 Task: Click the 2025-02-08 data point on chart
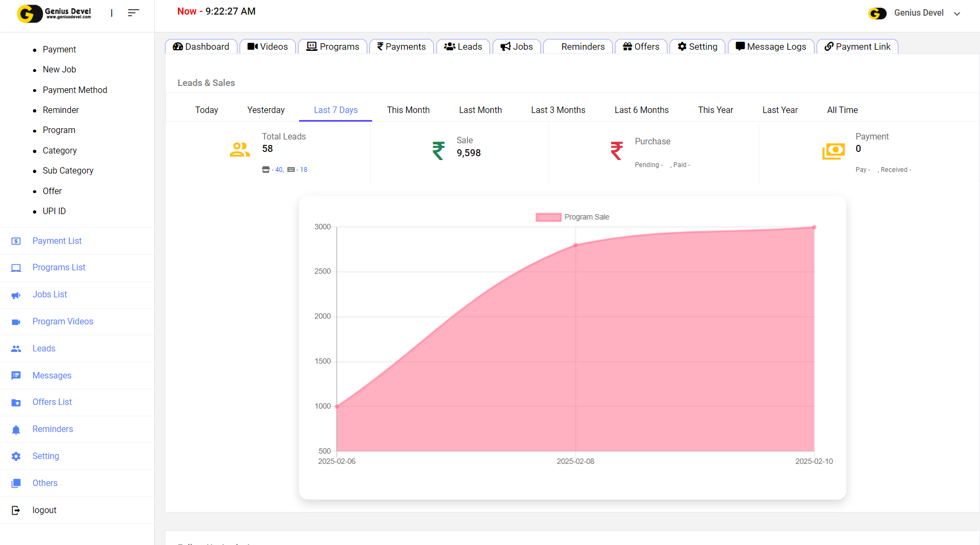tap(575, 245)
